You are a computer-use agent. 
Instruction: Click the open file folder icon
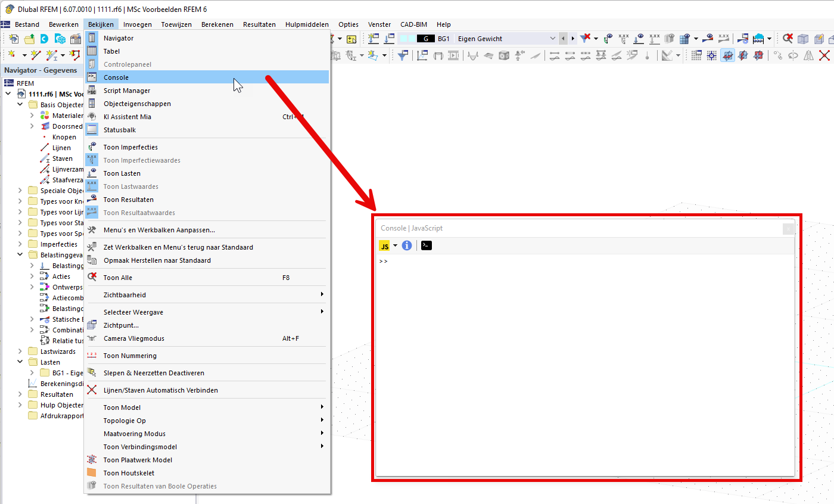click(29, 39)
